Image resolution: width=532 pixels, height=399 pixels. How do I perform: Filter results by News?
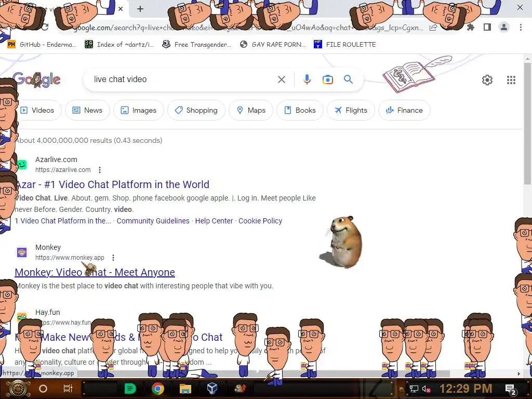[x=87, y=110]
